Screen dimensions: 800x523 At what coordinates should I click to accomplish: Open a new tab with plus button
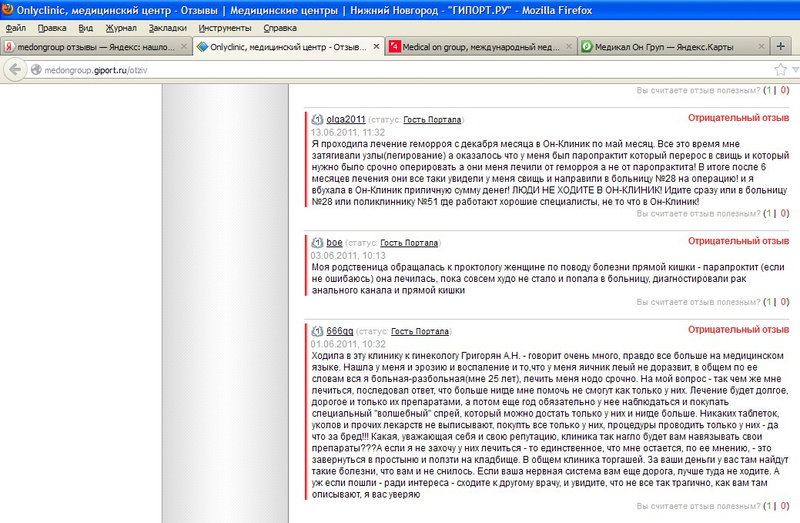(x=781, y=46)
